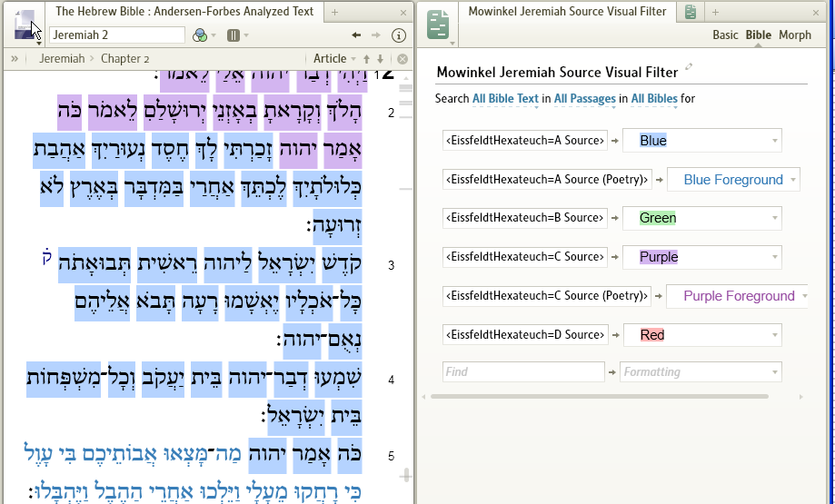Open the Blue Foreground formatting dropdown

pos(733,180)
